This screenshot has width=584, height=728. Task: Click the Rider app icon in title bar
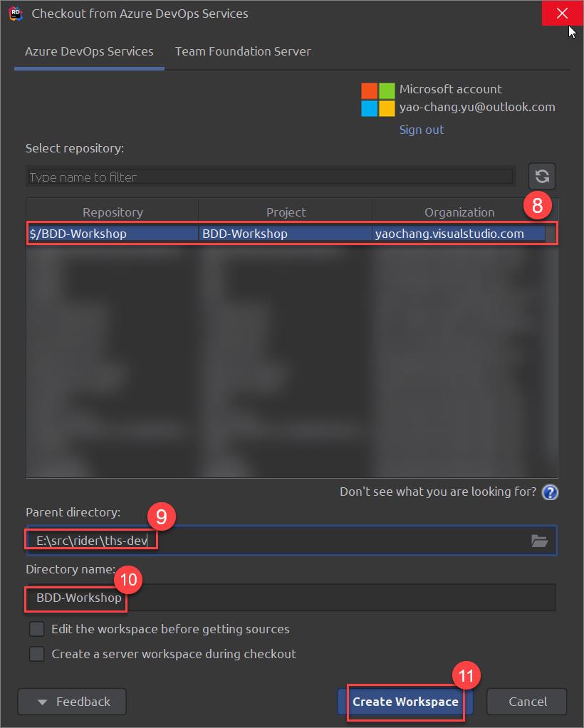[x=16, y=14]
